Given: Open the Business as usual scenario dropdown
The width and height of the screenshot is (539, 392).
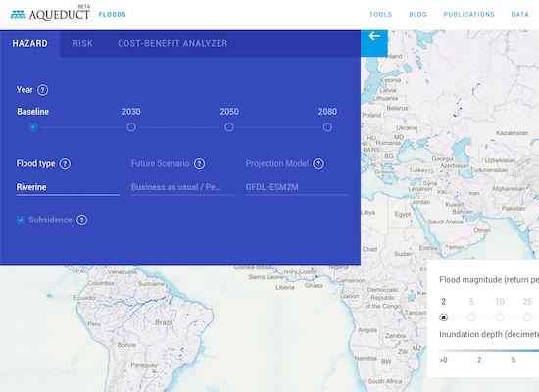Looking at the screenshot, I should pyautogui.click(x=182, y=187).
